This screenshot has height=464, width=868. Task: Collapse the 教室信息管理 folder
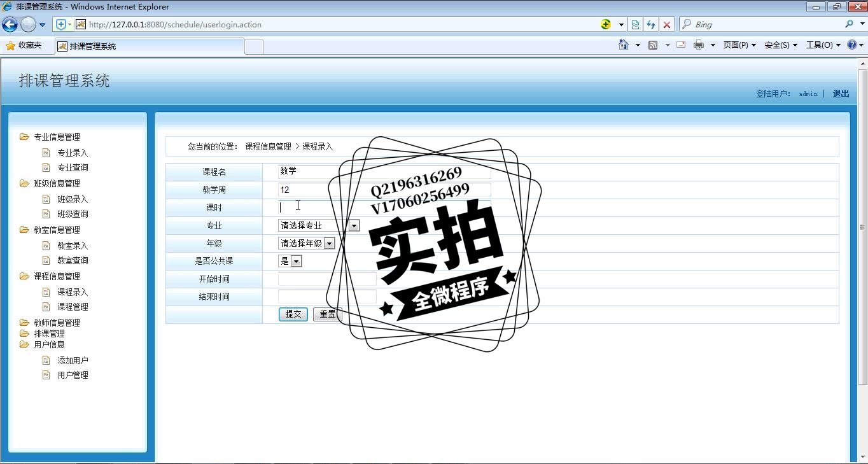(57, 230)
